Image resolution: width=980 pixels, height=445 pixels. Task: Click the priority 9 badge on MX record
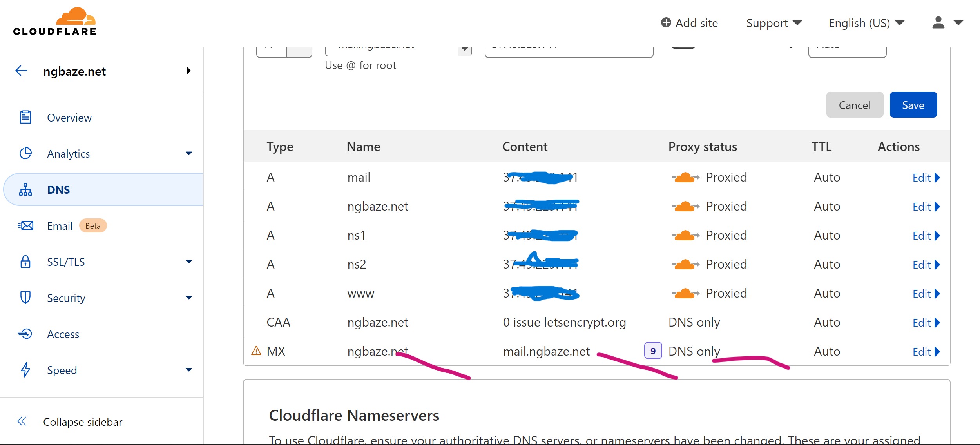pos(653,351)
